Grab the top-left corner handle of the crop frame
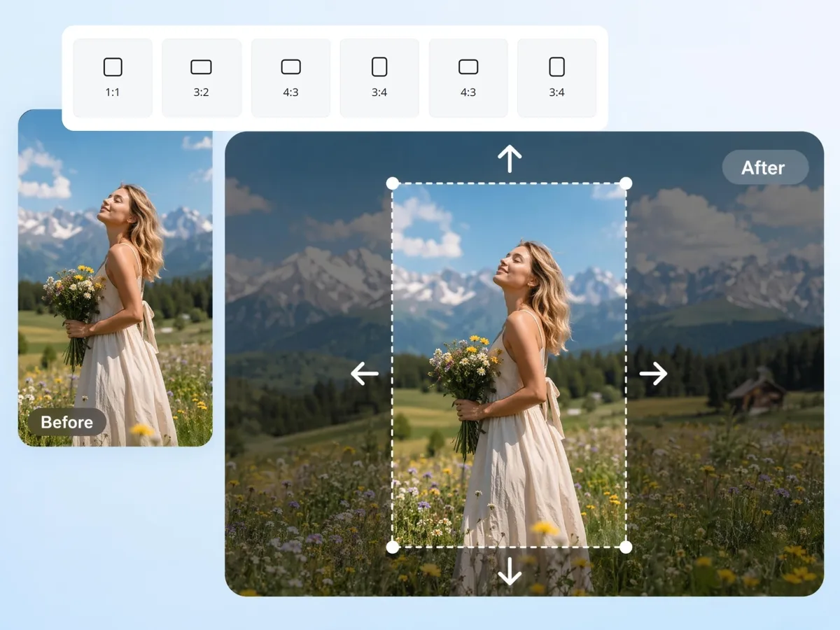Image resolution: width=840 pixels, height=630 pixels. (393, 183)
